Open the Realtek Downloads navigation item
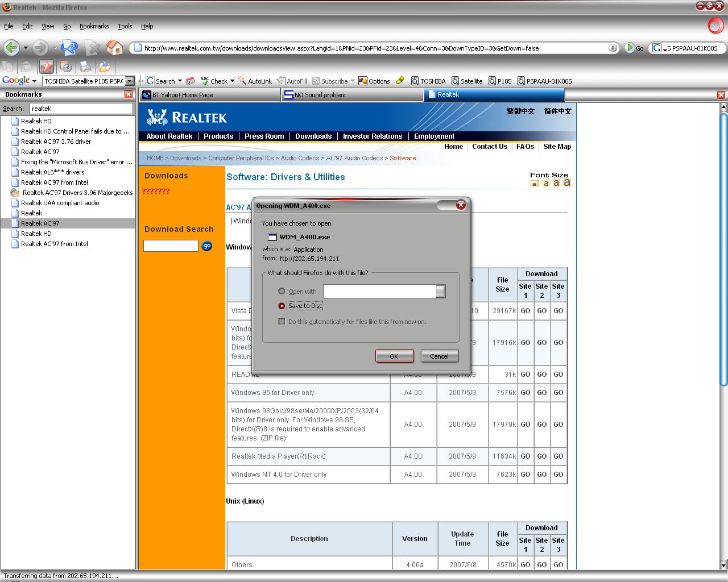Viewport: 728px width, 582px height. [x=313, y=136]
